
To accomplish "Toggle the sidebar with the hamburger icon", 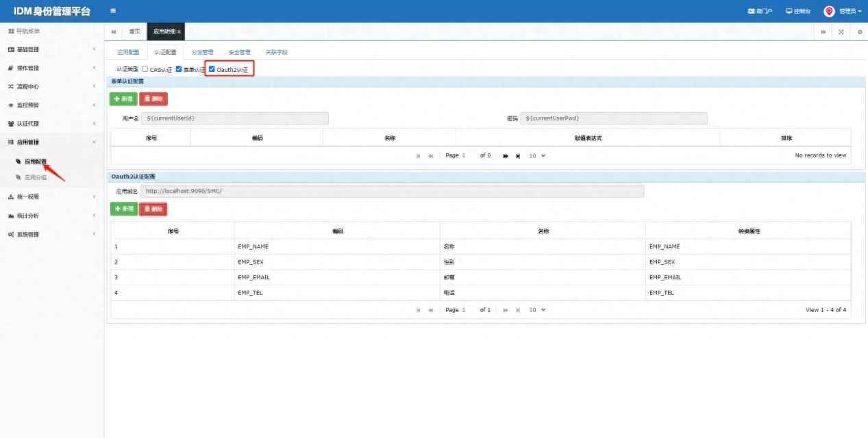I will (113, 11).
